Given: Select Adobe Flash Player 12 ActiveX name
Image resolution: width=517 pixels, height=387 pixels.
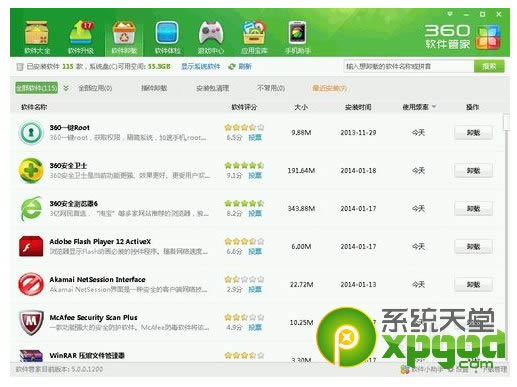Looking at the screenshot, I should pos(100,242).
